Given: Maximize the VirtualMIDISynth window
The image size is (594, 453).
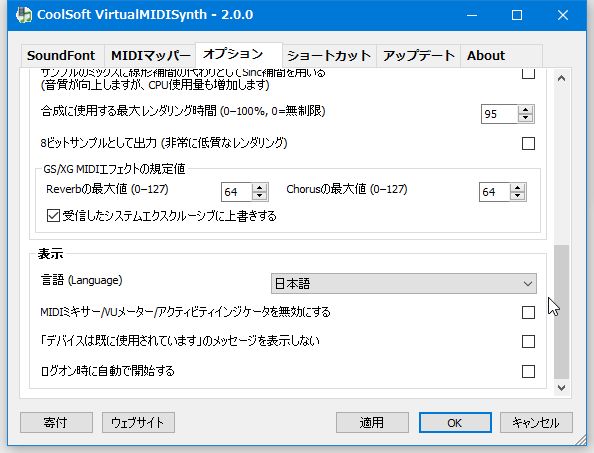Looking at the screenshot, I should coord(517,15).
